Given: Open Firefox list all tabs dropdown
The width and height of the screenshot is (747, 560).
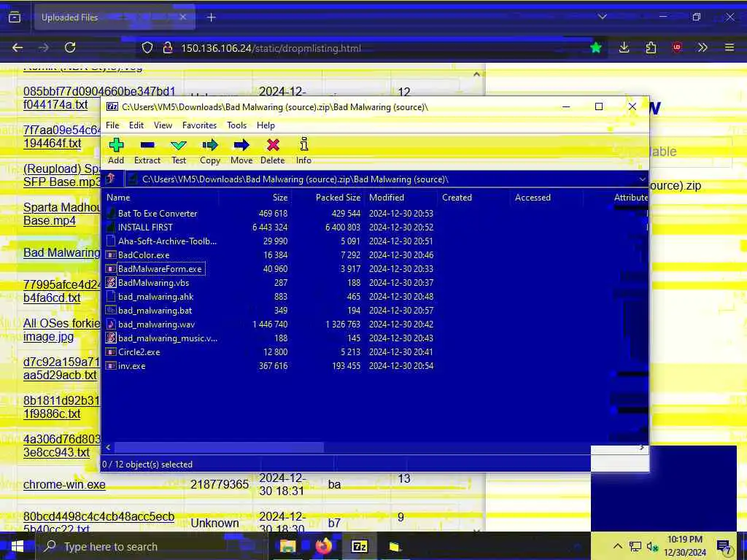Looking at the screenshot, I should click(x=602, y=17).
